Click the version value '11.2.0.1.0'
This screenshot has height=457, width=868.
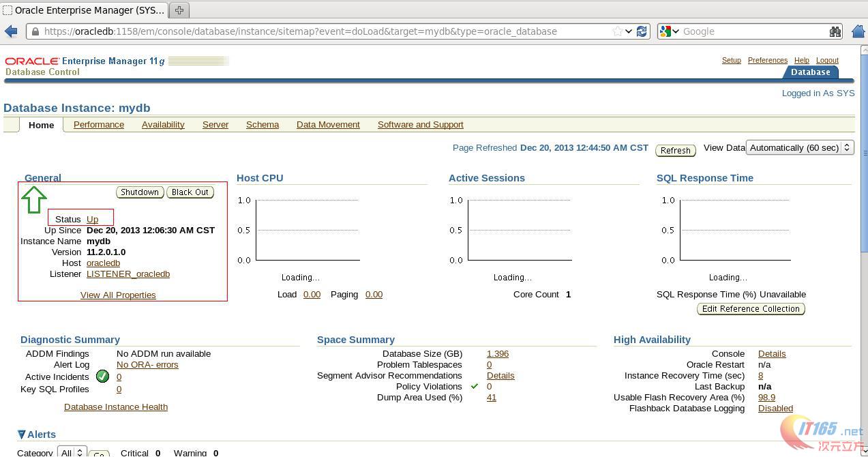(x=106, y=252)
